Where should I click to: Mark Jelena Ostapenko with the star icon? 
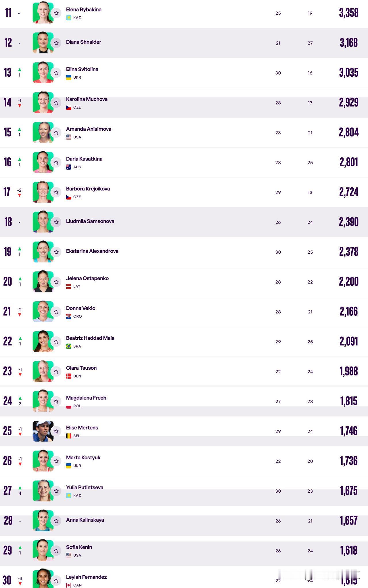(56, 282)
